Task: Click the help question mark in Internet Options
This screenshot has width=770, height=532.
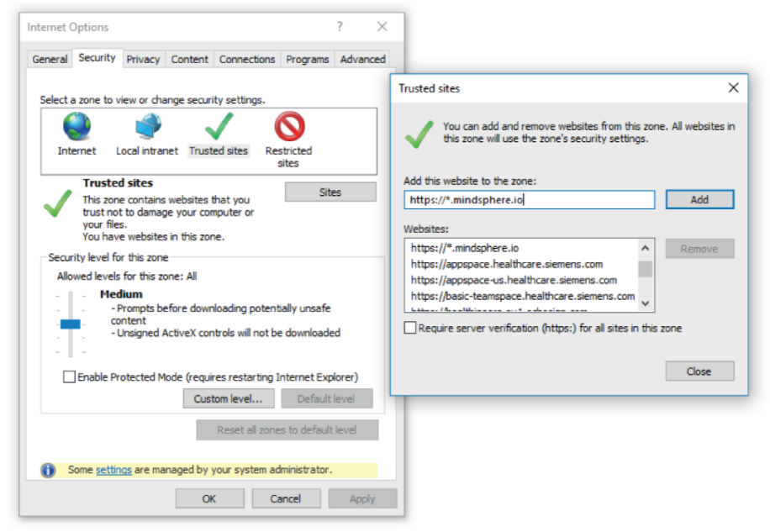Action: tap(340, 27)
